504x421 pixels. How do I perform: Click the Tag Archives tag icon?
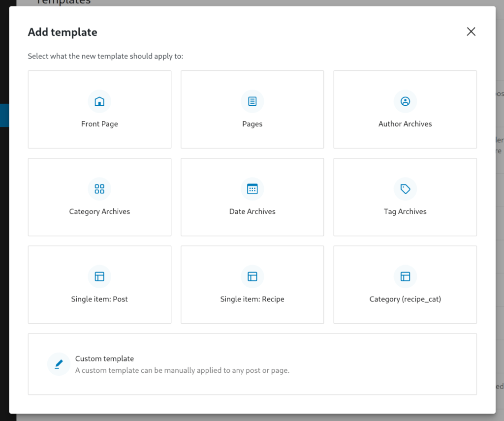(x=405, y=189)
